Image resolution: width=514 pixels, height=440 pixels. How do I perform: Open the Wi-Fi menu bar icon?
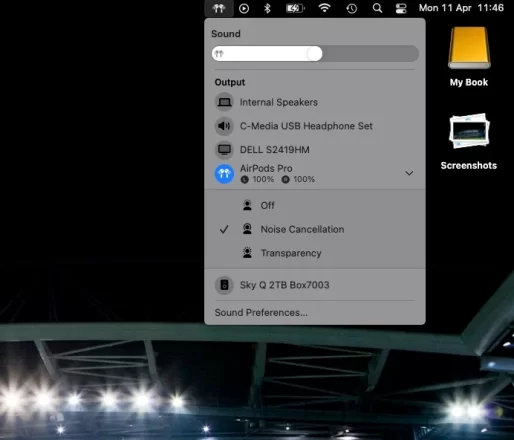(324, 8)
